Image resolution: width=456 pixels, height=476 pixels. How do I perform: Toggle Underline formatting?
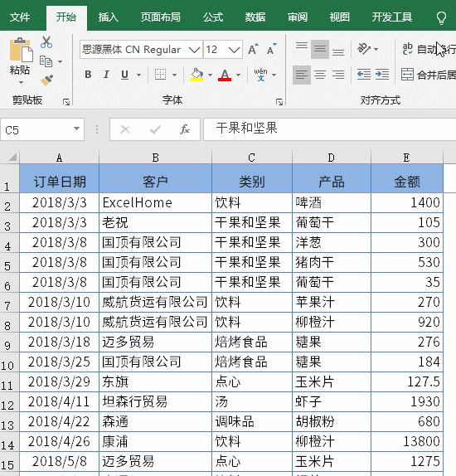pyautogui.click(x=124, y=75)
